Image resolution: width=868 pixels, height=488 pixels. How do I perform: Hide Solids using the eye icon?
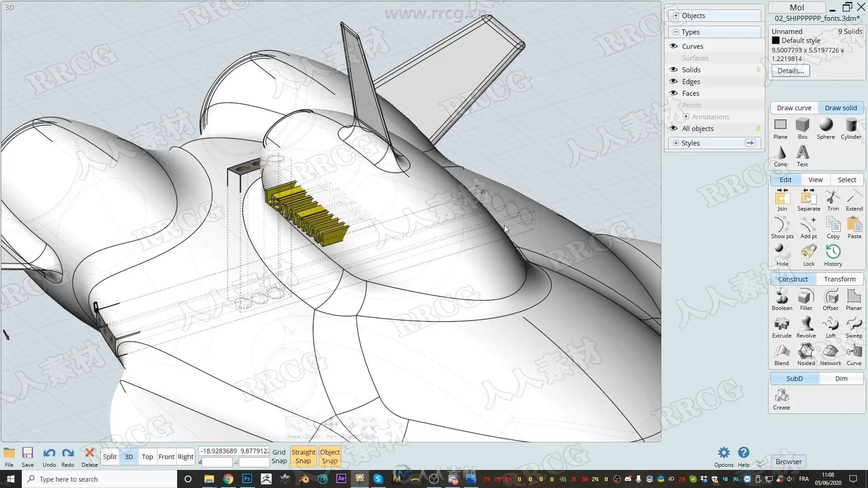pyautogui.click(x=674, y=70)
